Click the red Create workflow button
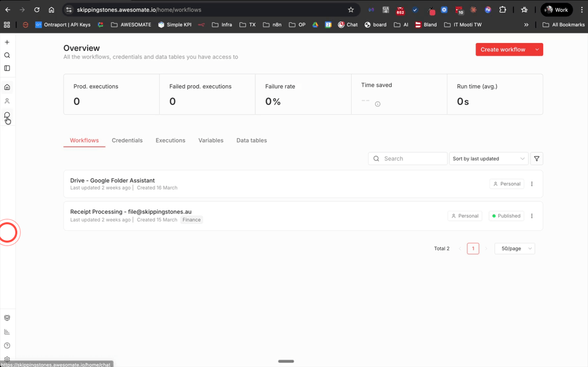Screen dimensions: 588x367 [503, 49]
